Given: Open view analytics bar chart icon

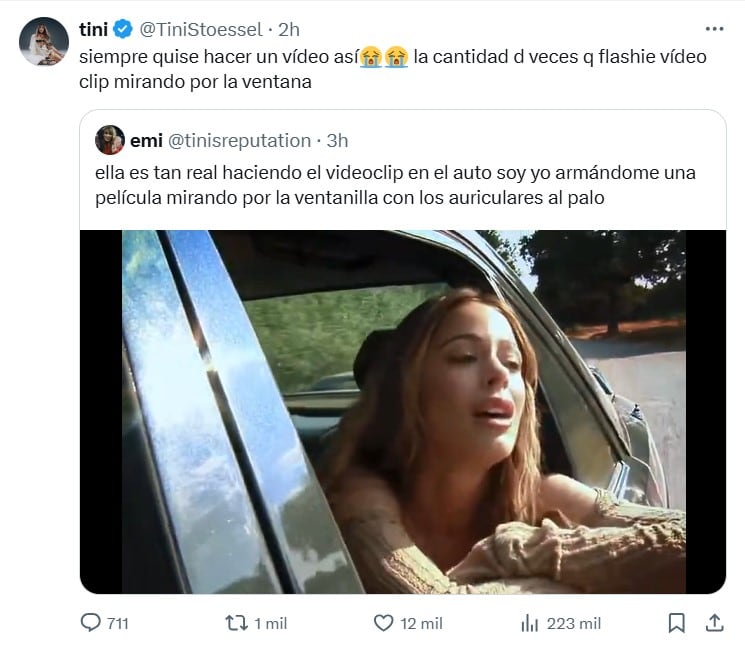Looking at the screenshot, I should pyautogui.click(x=529, y=623).
